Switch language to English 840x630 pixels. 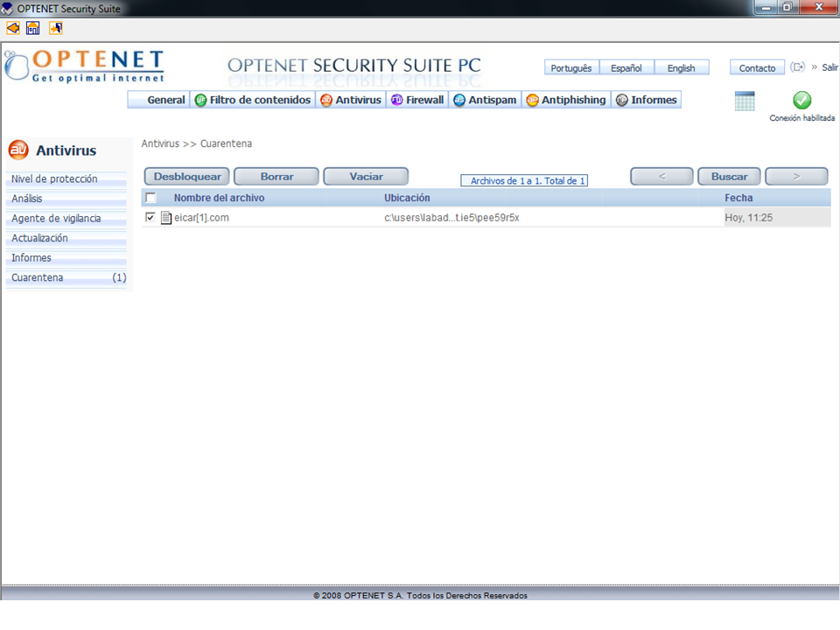pyautogui.click(x=681, y=68)
